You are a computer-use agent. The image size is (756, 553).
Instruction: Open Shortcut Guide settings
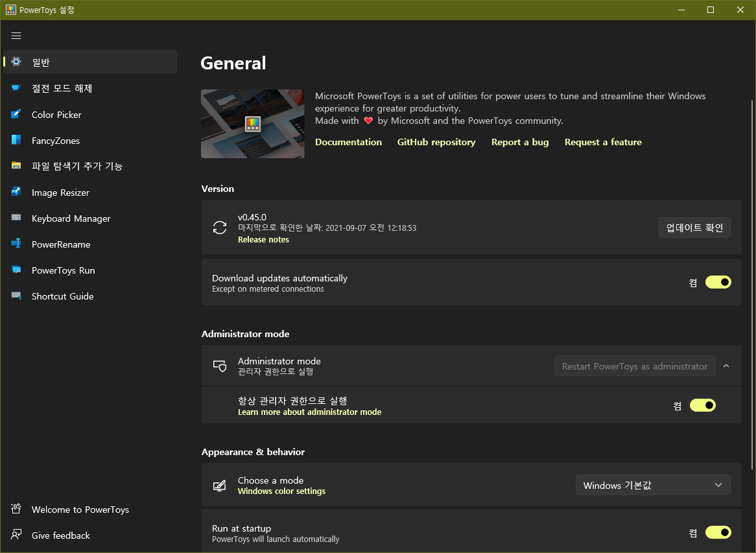(x=90, y=296)
